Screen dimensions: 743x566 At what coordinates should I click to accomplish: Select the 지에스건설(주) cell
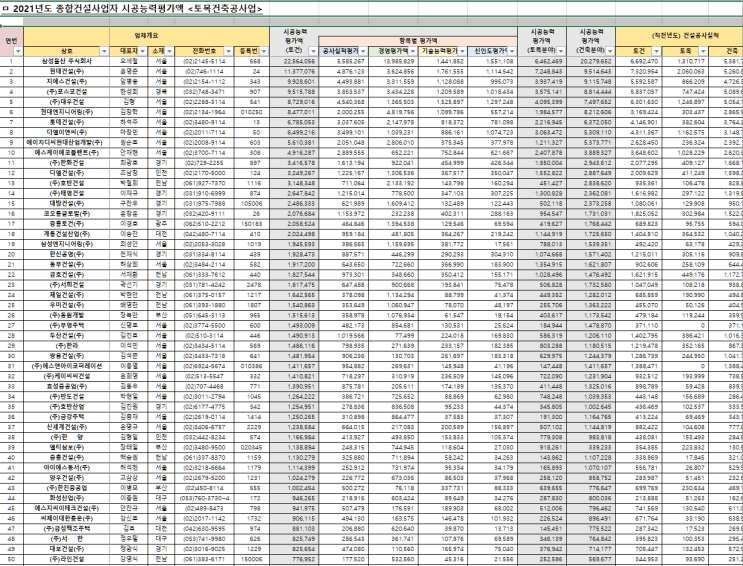[66, 82]
